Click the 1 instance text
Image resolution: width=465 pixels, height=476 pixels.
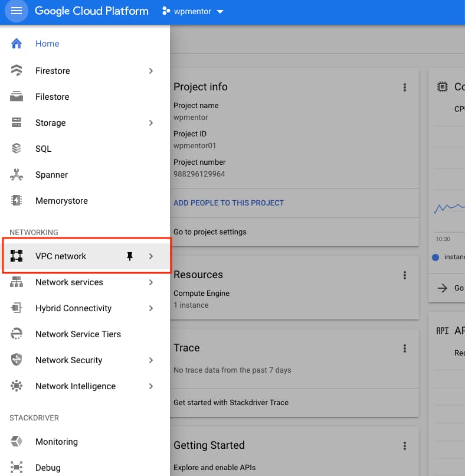(191, 305)
